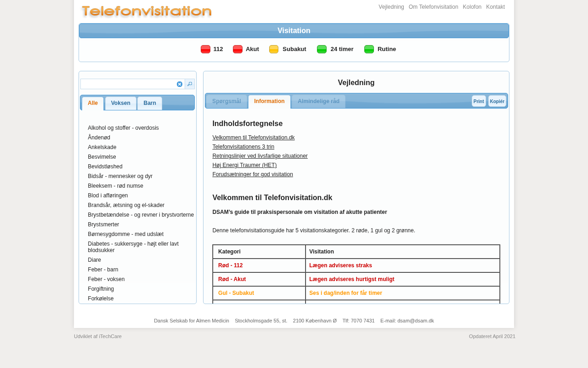Switch to the Voksen tab
This screenshot has width=588, height=368.
tap(121, 103)
